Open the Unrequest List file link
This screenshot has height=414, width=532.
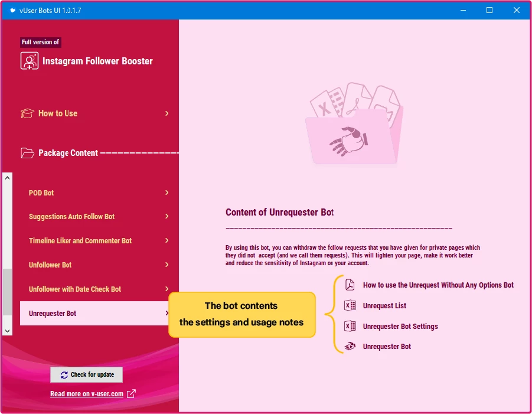click(384, 306)
